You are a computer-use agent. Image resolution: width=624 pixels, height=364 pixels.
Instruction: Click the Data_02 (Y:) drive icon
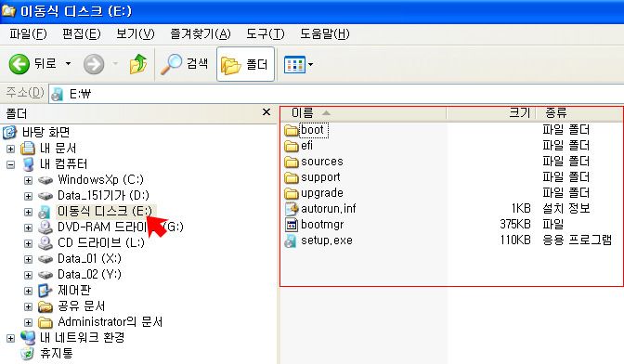[x=45, y=275]
